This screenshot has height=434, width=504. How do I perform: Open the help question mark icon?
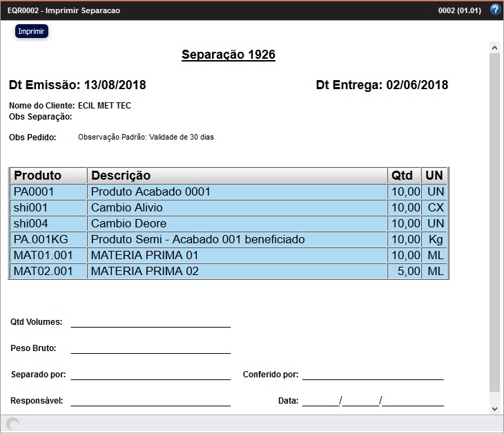point(495,10)
